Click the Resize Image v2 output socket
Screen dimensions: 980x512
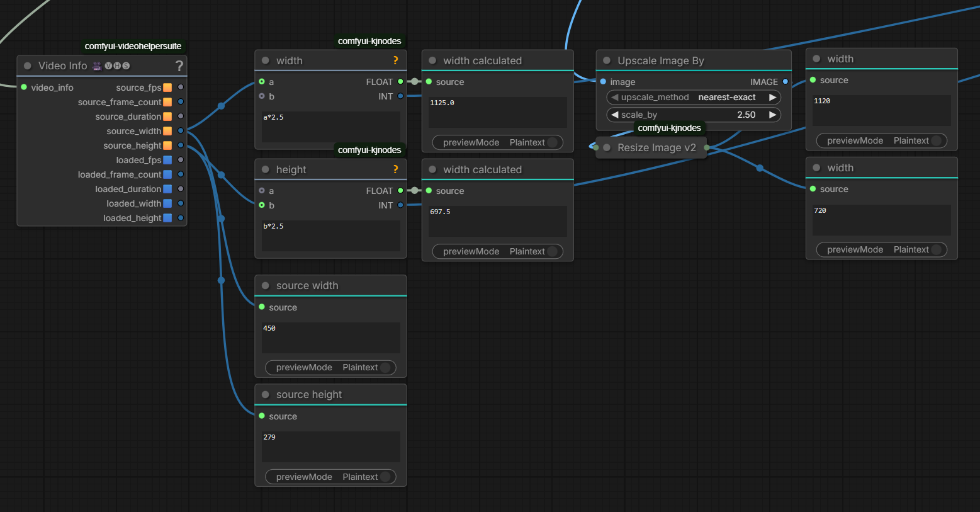[x=706, y=147]
